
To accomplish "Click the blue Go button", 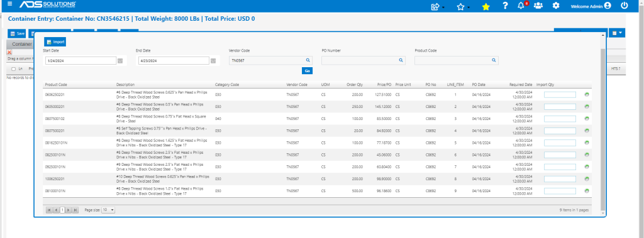I will pyautogui.click(x=307, y=71).
